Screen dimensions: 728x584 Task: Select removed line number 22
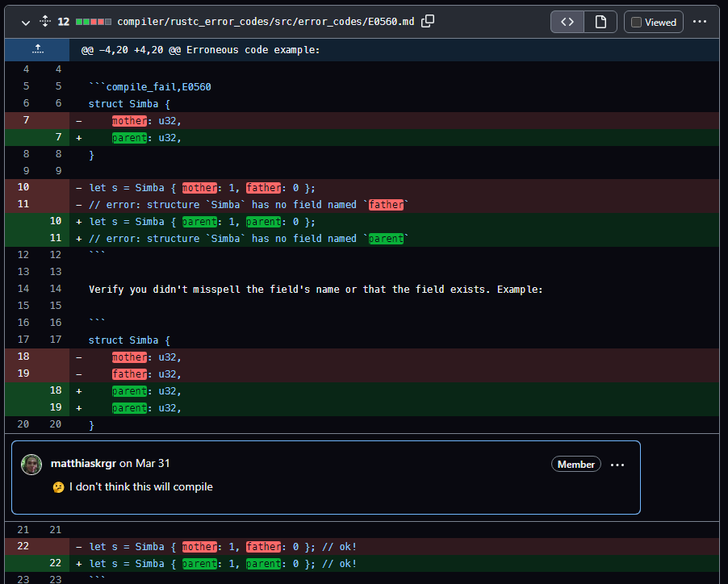23,546
